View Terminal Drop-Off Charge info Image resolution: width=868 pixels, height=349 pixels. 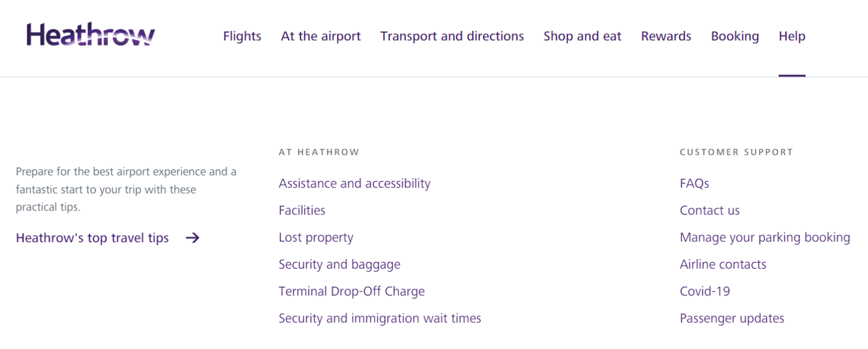[351, 292]
